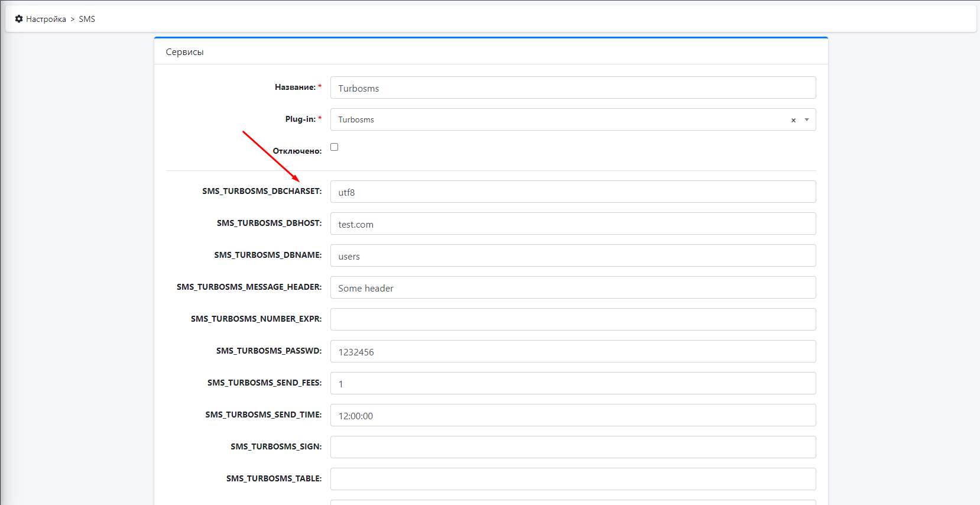Click the gear icon in the breadcrumb

[19, 19]
